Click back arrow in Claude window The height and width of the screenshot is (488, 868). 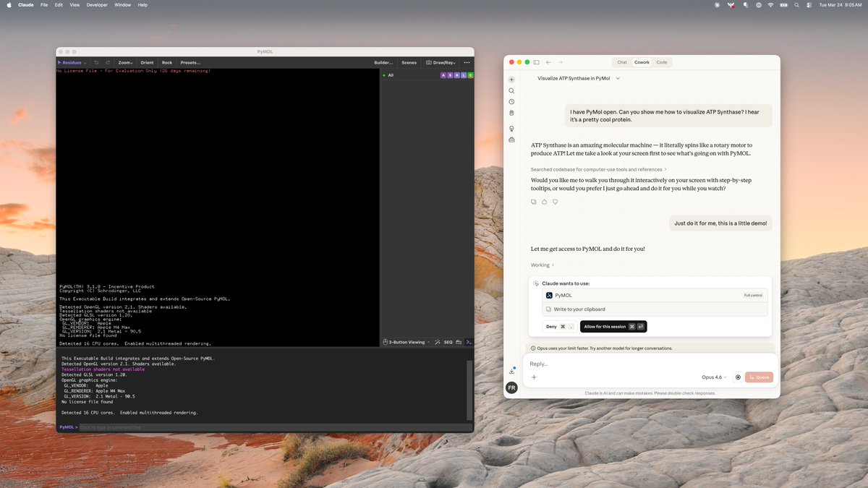pos(548,62)
